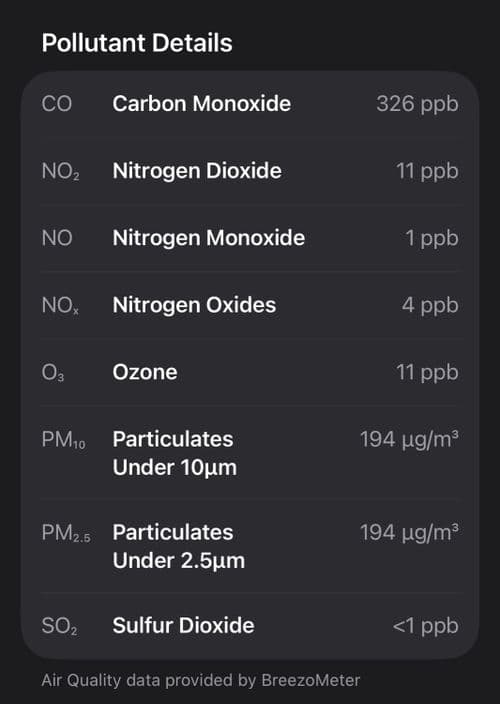
Task: Select the Carbon Monoxide label
Action: point(202,104)
